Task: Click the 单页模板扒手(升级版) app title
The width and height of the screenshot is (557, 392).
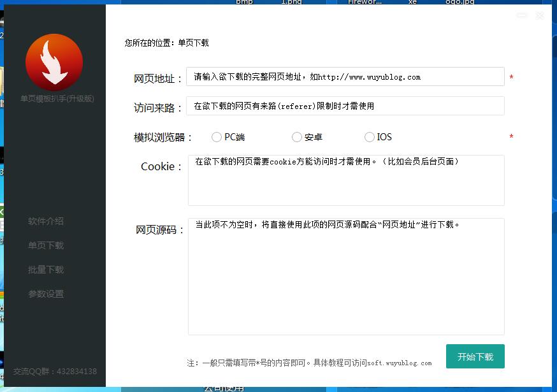Action: pyautogui.click(x=57, y=99)
